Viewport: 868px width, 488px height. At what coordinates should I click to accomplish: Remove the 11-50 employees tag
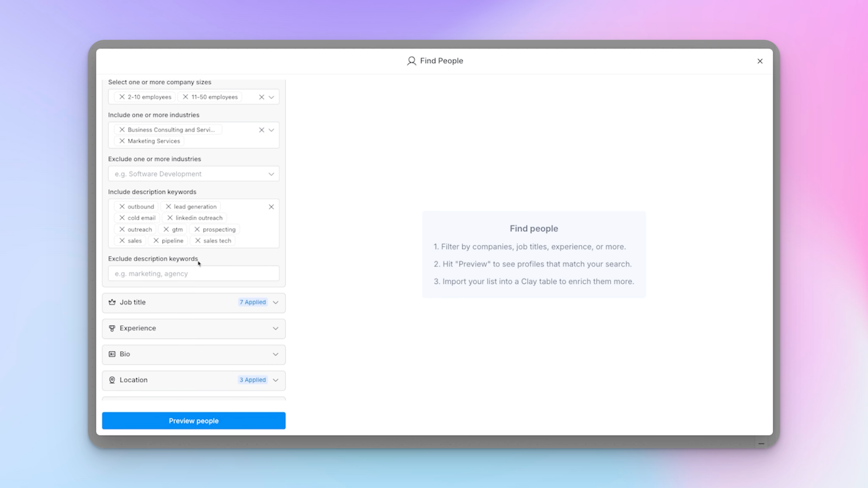coord(185,97)
